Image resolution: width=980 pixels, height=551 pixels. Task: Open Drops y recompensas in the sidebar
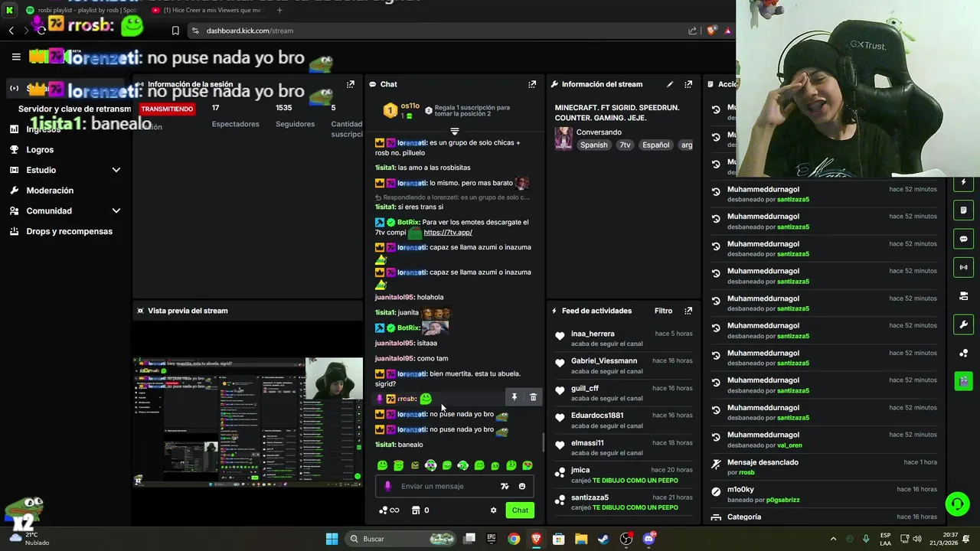click(69, 231)
